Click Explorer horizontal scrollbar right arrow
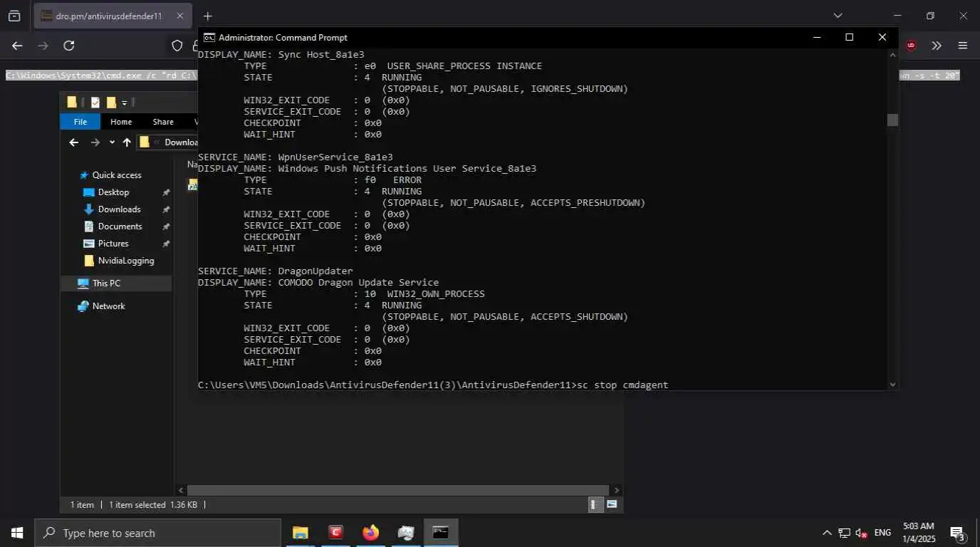This screenshot has width=980, height=547. coord(617,490)
